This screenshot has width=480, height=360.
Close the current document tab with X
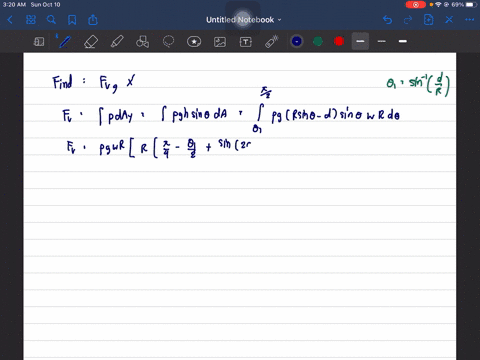(x=449, y=20)
